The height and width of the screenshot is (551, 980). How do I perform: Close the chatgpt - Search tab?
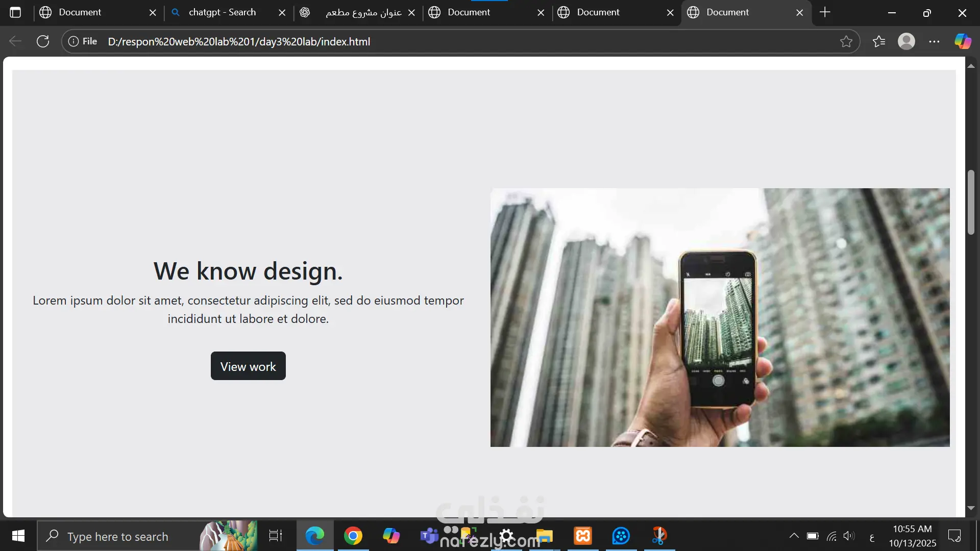282,13
